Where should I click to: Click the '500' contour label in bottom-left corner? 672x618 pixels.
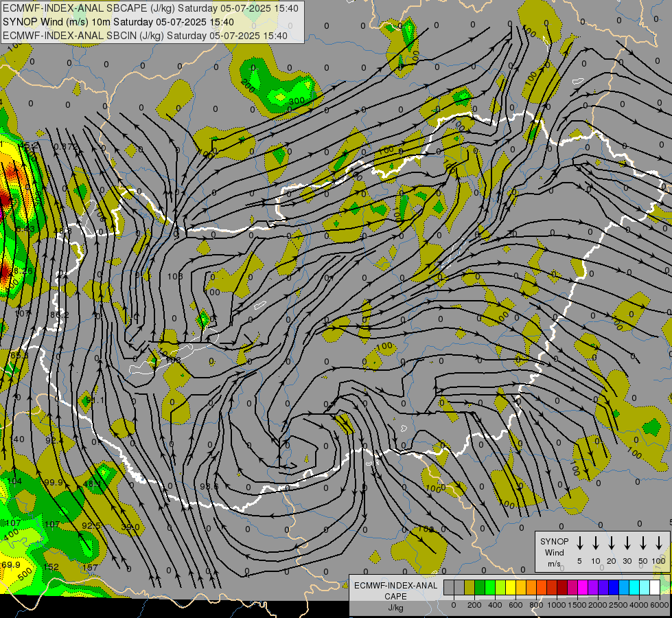(x=25, y=573)
